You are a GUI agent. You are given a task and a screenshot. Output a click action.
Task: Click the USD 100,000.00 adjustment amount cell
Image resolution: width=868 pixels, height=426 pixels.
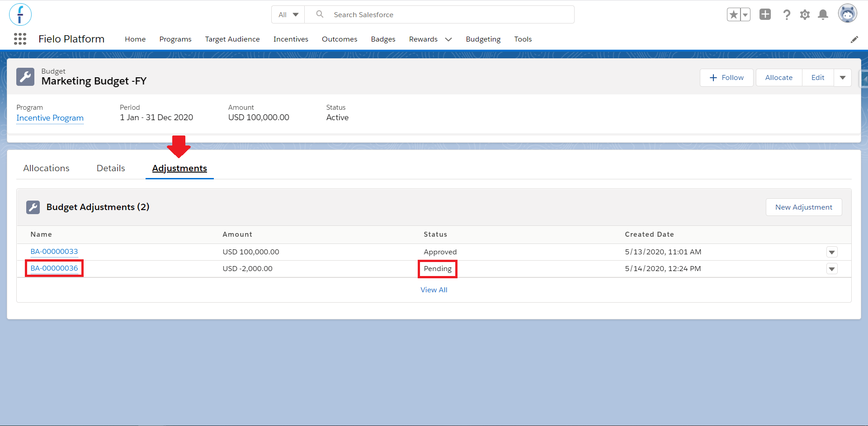tap(251, 252)
